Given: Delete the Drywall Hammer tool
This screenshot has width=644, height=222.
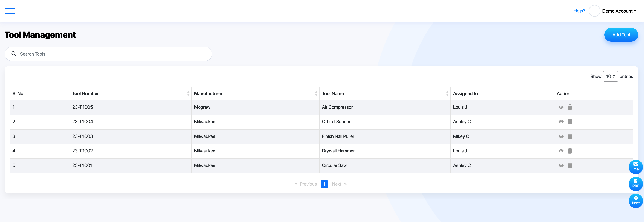Looking at the screenshot, I should pyautogui.click(x=570, y=151).
